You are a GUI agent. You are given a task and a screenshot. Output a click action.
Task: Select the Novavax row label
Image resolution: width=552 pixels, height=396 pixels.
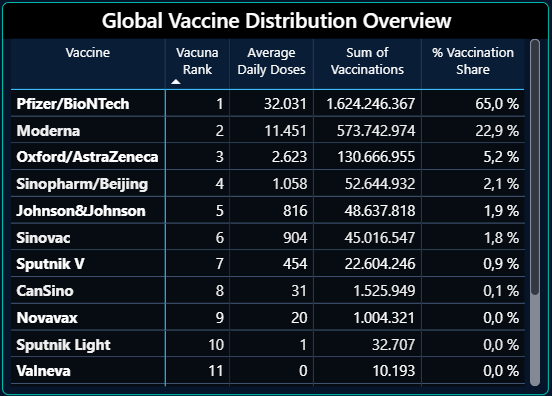[x=47, y=318]
